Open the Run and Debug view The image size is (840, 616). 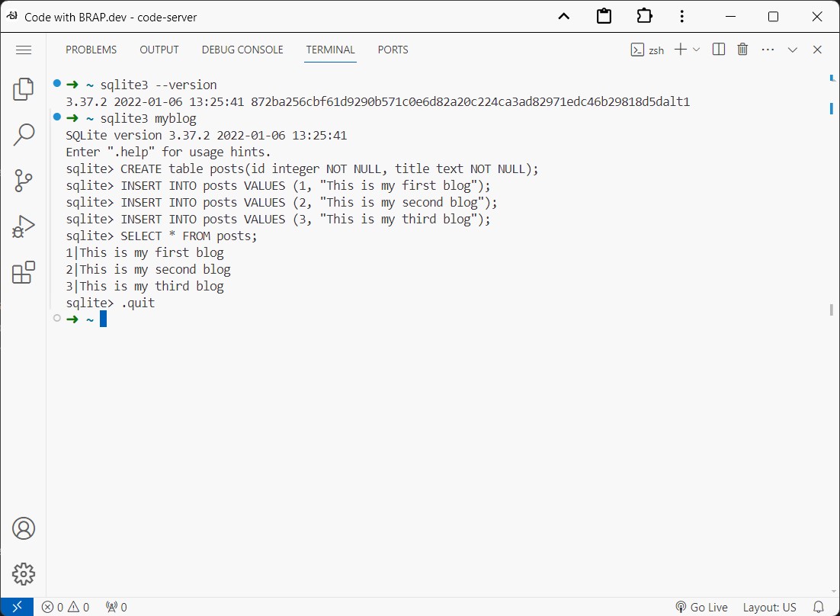pyautogui.click(x=23, y=226)
